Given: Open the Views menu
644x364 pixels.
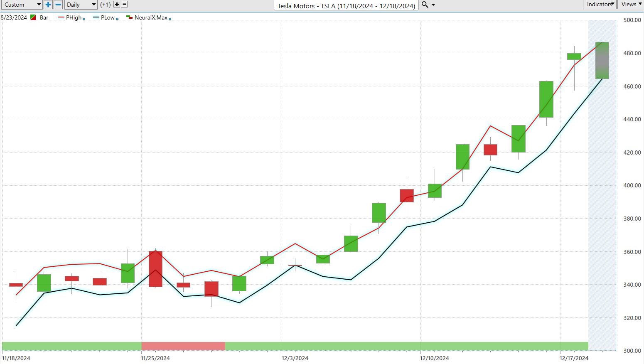Looking at the screenshot, I should coord(631,4).
